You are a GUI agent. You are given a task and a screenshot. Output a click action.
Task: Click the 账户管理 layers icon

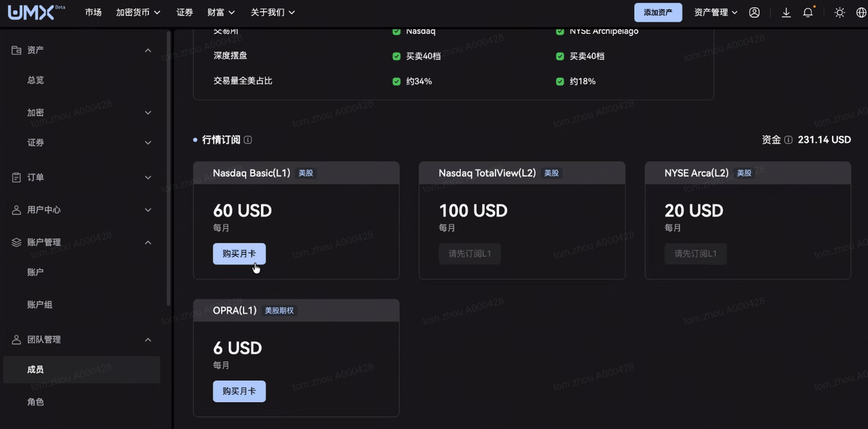[17, 243]
